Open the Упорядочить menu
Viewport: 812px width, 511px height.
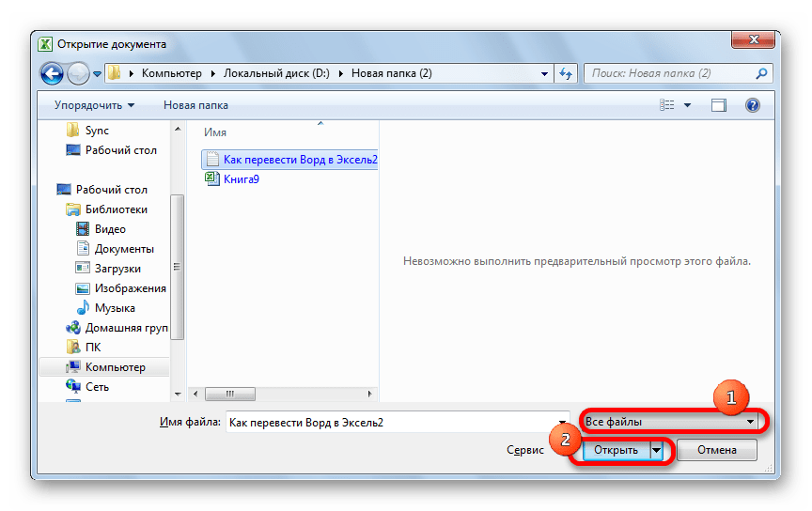click(94, 105)
